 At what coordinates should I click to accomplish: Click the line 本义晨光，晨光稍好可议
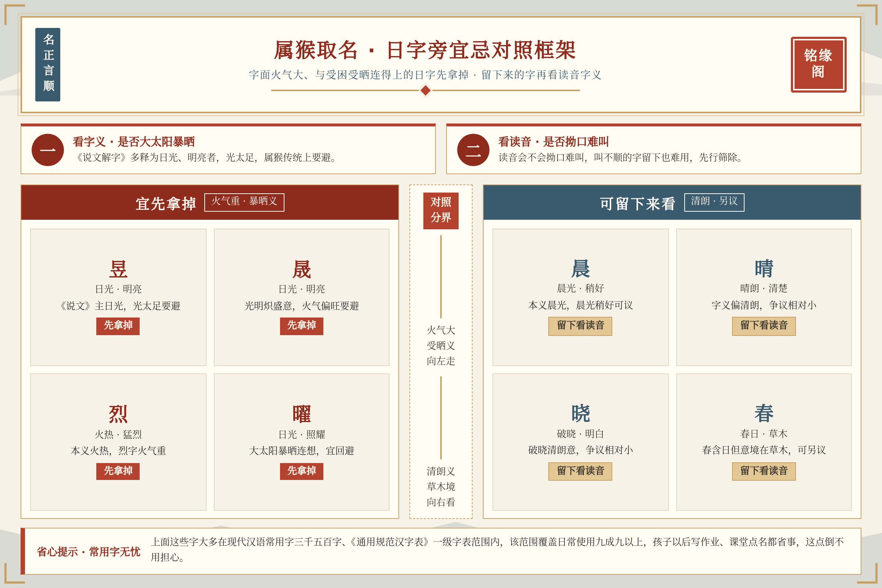click(581, 305)
